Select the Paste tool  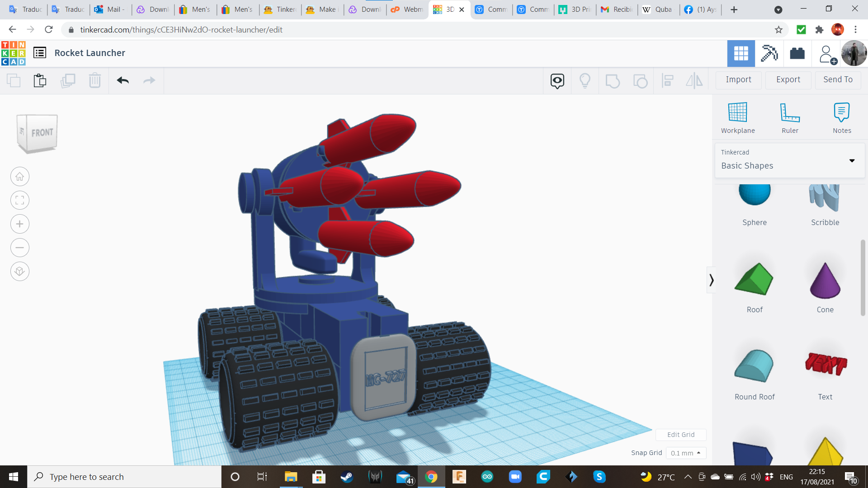40,80
